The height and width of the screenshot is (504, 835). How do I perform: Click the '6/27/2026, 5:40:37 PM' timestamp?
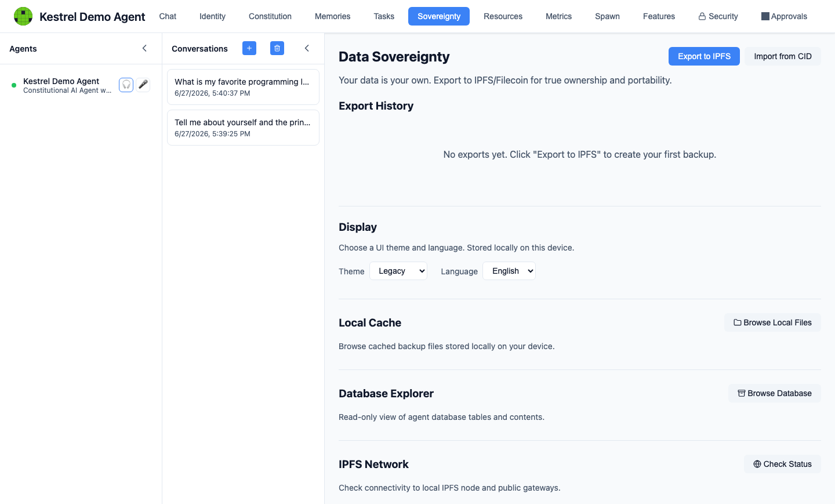[212, 93]
